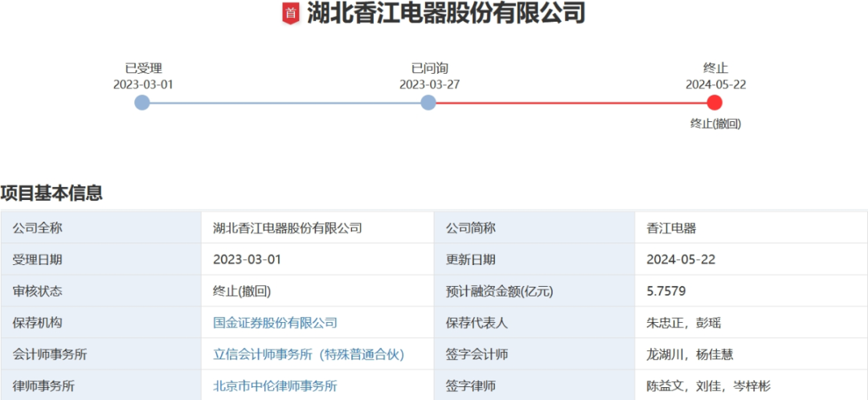Screen dimensions: 868x400
Task: Click the 终止(撤回) label below red node
Action: pos(715,124)
